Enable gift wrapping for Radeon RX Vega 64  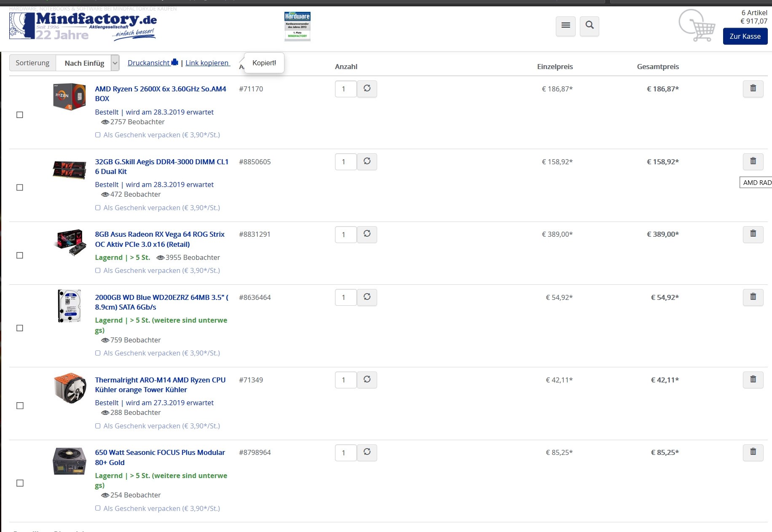pyautogui.click(x=98, y=270)
